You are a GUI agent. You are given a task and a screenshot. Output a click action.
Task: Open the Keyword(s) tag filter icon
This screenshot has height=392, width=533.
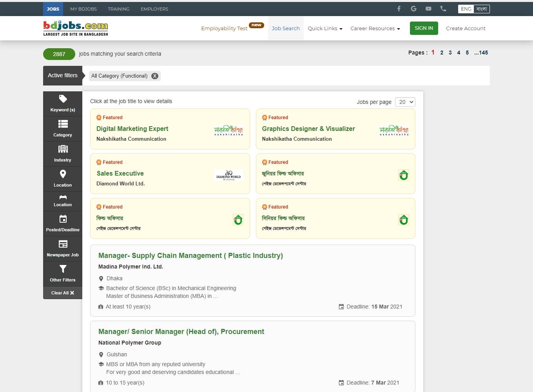point(63,99)
